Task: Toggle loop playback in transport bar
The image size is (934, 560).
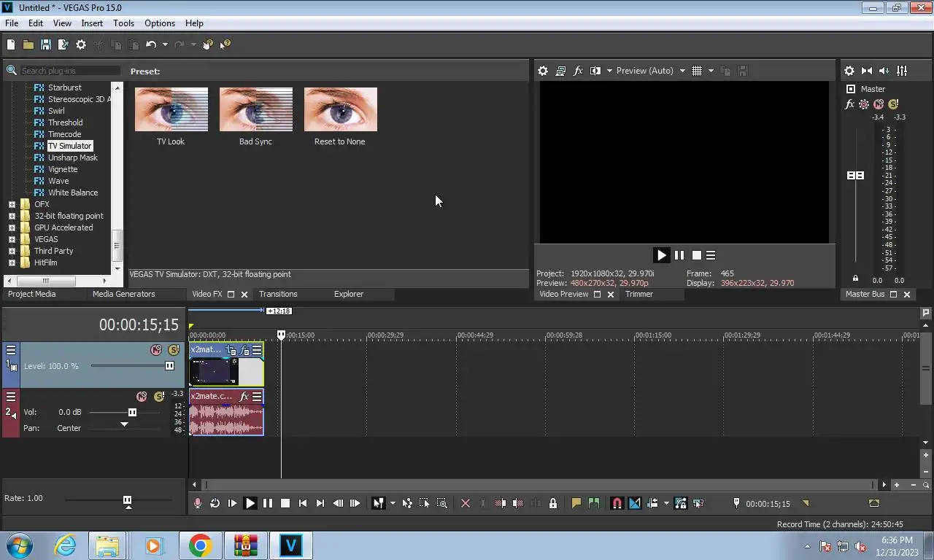Action: click(215, 503)
